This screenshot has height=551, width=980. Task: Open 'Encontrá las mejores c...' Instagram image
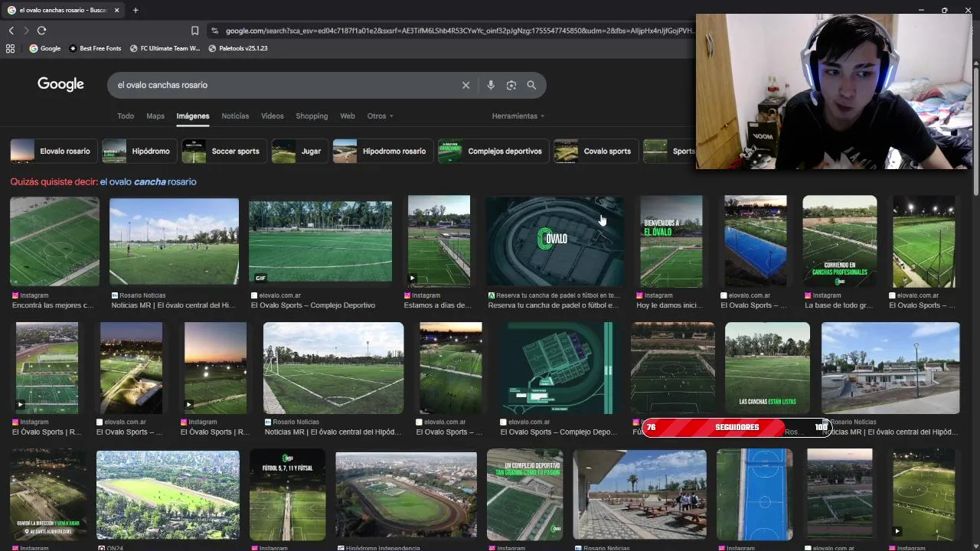tap(54, 241)
